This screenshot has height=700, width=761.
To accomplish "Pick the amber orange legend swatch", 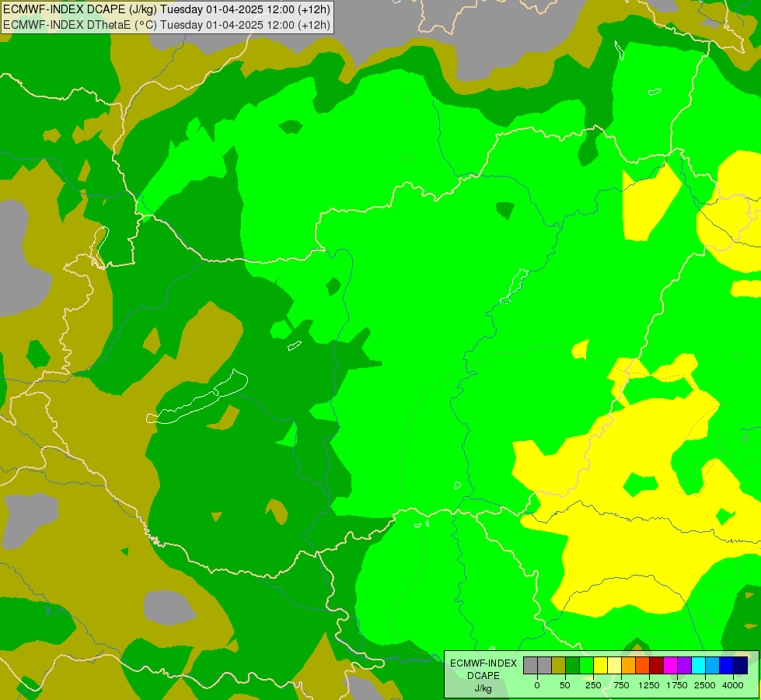I will [x=629, y=665].
